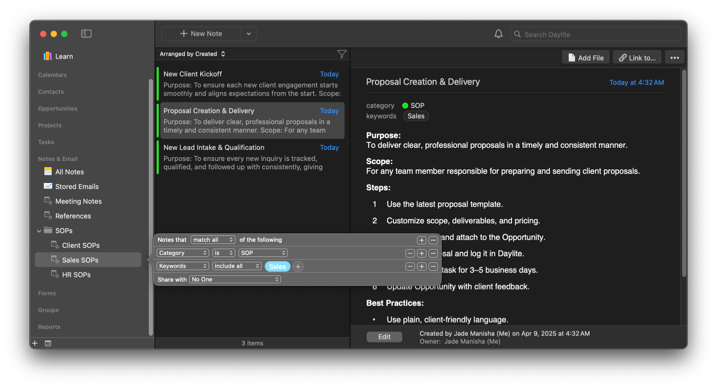Click the last minus on the Category rule row
Screen dimensions: 717x388
pos(433,253)
